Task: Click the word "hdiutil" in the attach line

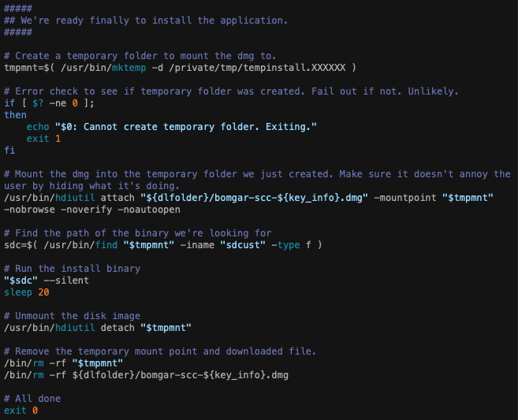Action: 75,198
